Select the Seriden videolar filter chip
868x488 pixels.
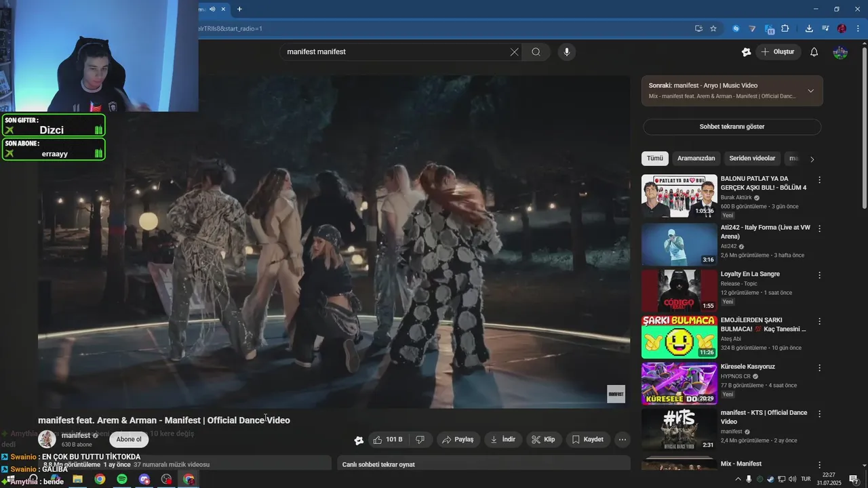point(752,159)
